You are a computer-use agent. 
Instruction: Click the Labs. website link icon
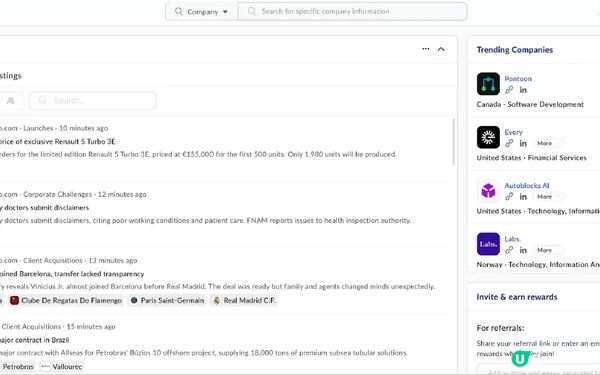click(509, 250)
